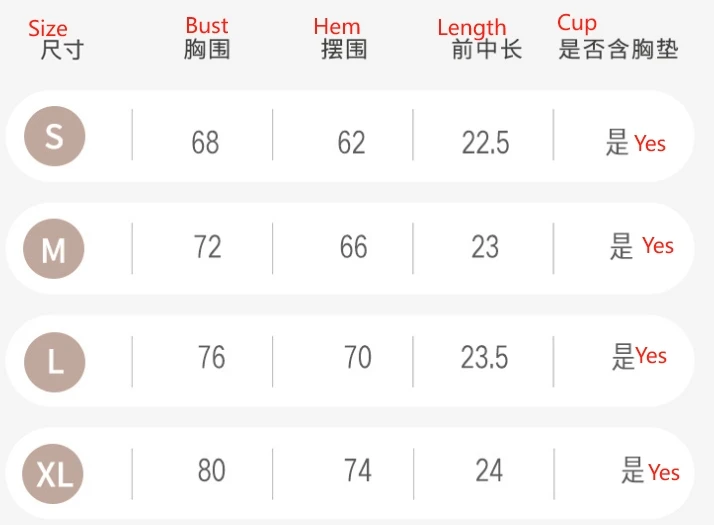Select hem value 74 in XL row
Viewport: 714px width, 525px height.
point(358,470)
